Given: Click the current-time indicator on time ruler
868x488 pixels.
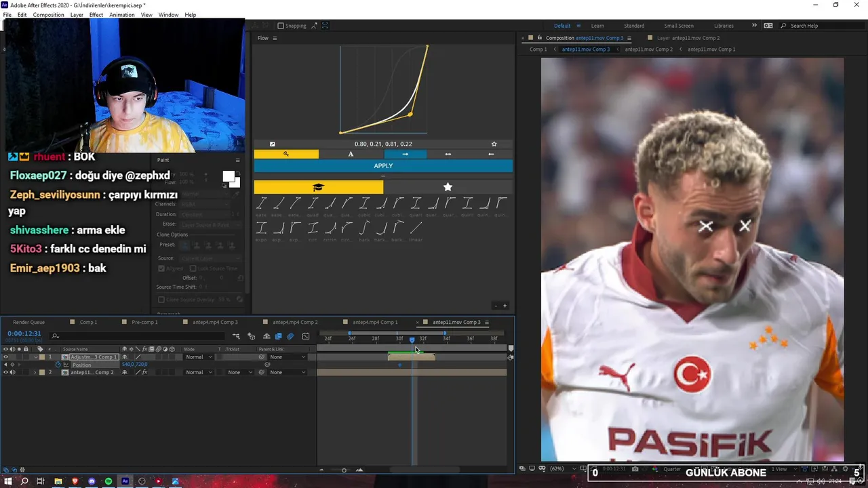Looking at the screenshot, I should click(x=412, y=340).
